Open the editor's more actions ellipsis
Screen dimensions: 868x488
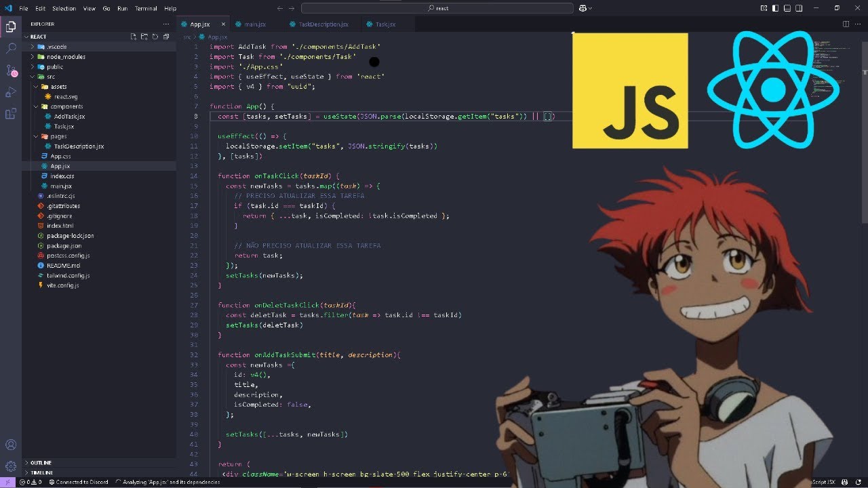point(858,24)
